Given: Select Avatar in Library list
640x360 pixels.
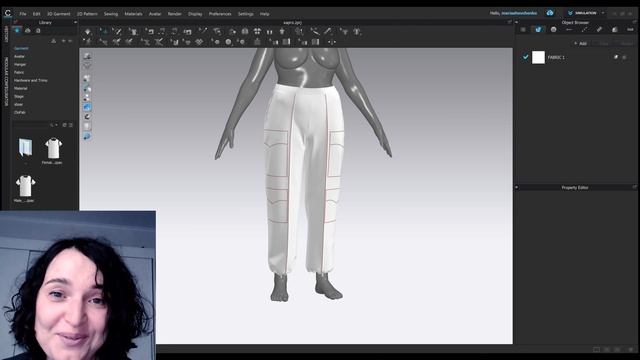Looking at the screenshot, I should [x=19, y=56].
